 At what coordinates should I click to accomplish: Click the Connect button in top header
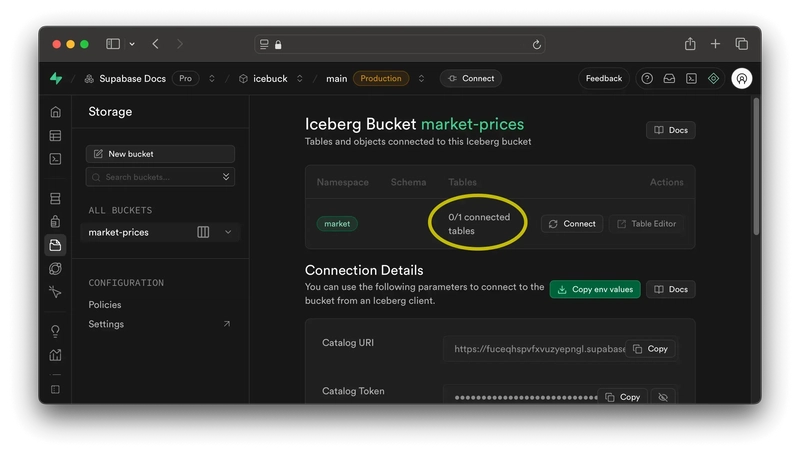coord(471,79)
